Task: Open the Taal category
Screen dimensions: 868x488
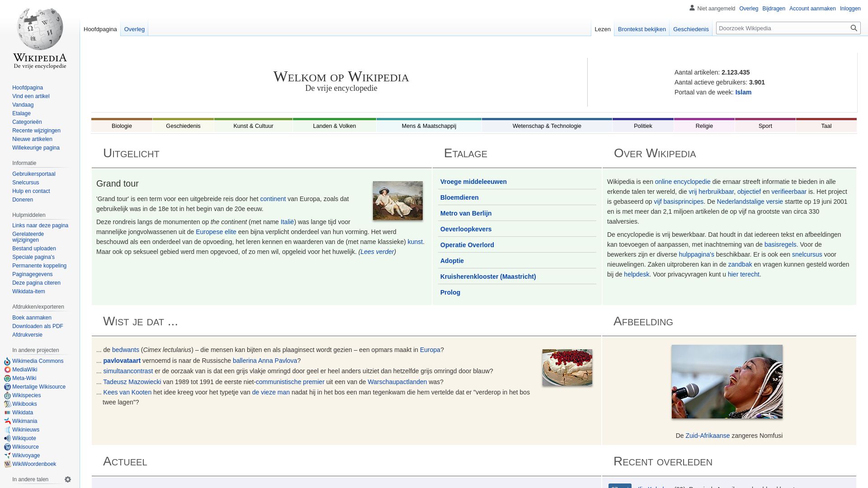Action: pyautogui.click(x=826, y=126)
